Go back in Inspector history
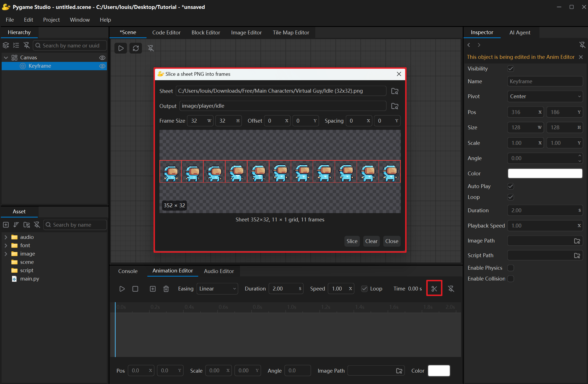588x384 pixels. click(469, 45)
